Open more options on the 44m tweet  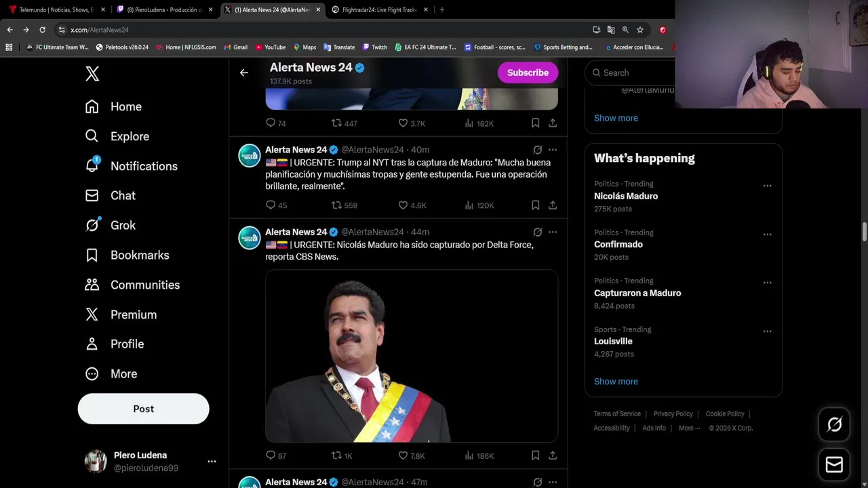(x=553, y=232)
